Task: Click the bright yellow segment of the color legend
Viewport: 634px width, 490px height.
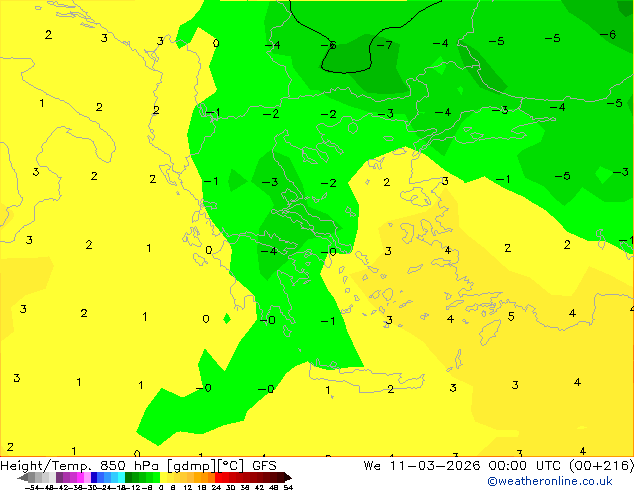Action: tap(163, 477)
